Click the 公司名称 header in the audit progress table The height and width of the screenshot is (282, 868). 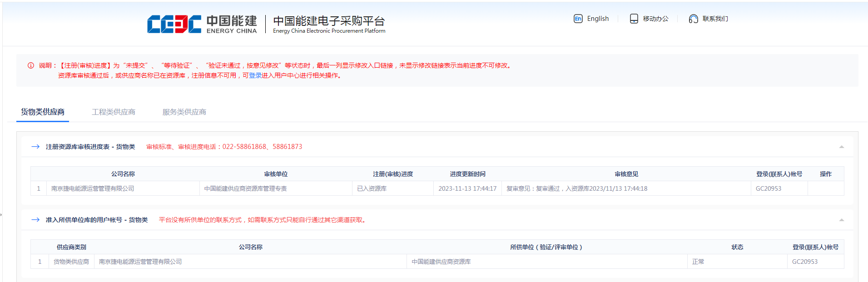(x=123, y=174)
